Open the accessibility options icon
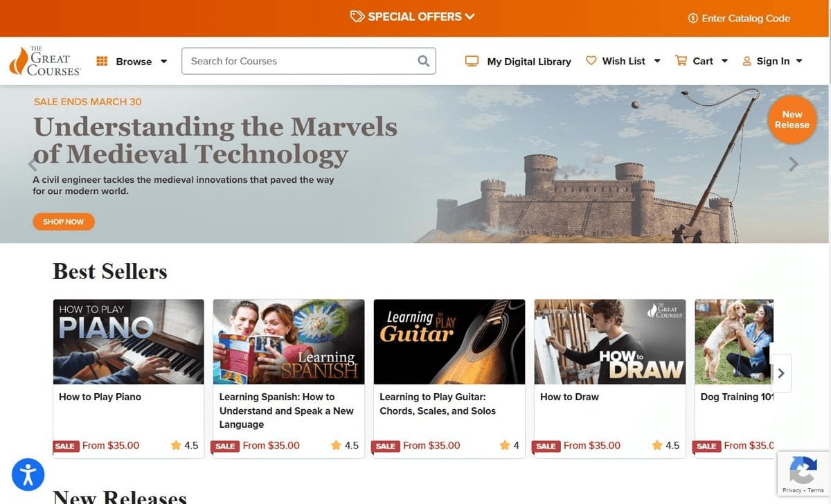 (x=28, y=474)
